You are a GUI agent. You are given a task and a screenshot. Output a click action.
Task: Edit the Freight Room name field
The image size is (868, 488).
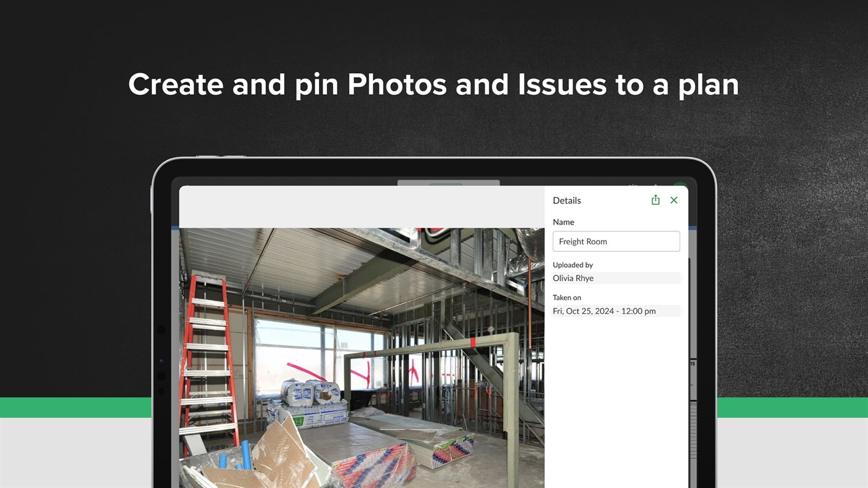(616, 241)
